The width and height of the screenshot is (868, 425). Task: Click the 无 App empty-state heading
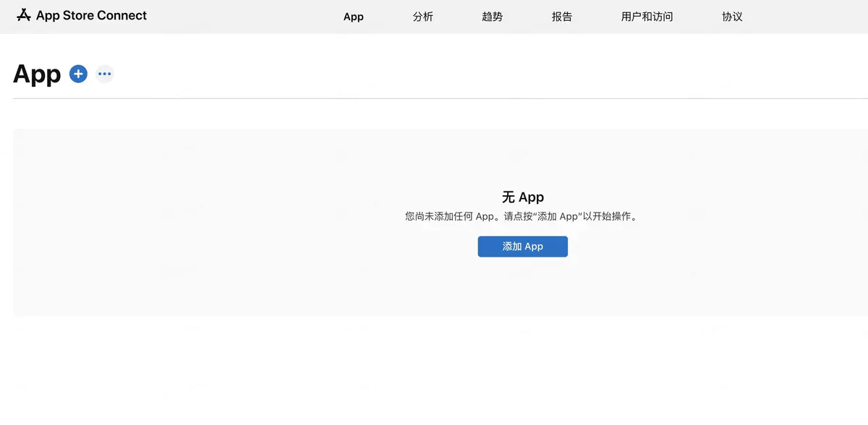523,197
